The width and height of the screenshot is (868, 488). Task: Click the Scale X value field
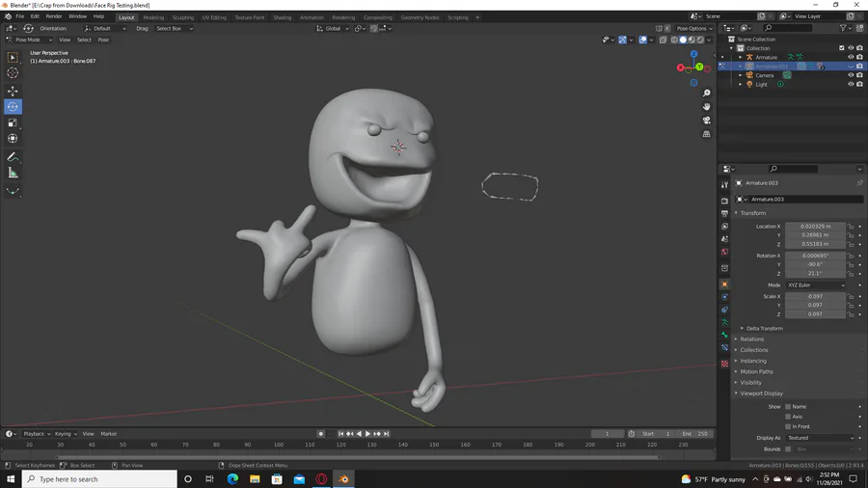(x=815, y=297)
